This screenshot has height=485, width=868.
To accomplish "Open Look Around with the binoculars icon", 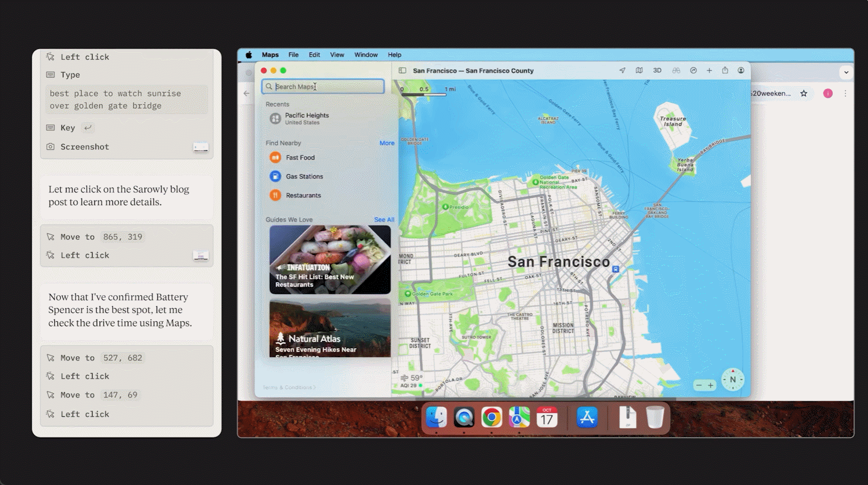I will tap(676, 71).
